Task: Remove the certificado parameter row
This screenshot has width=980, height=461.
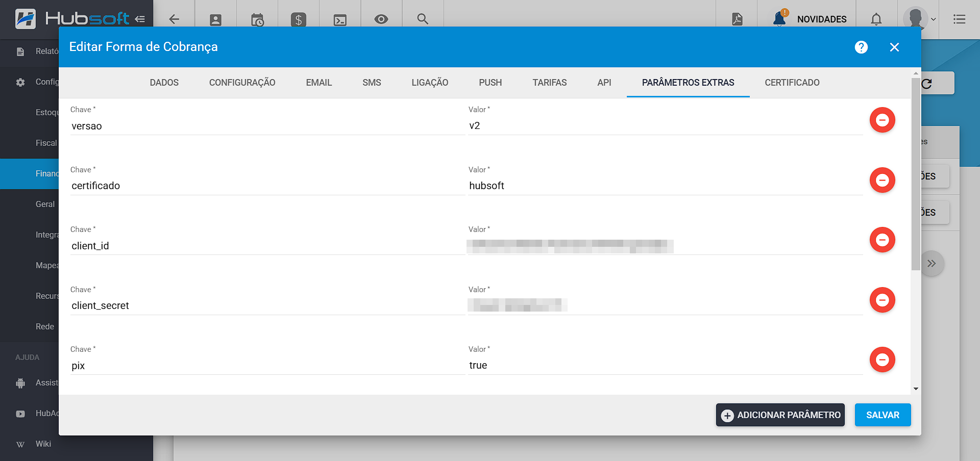Action: click(x=883, y=180)
